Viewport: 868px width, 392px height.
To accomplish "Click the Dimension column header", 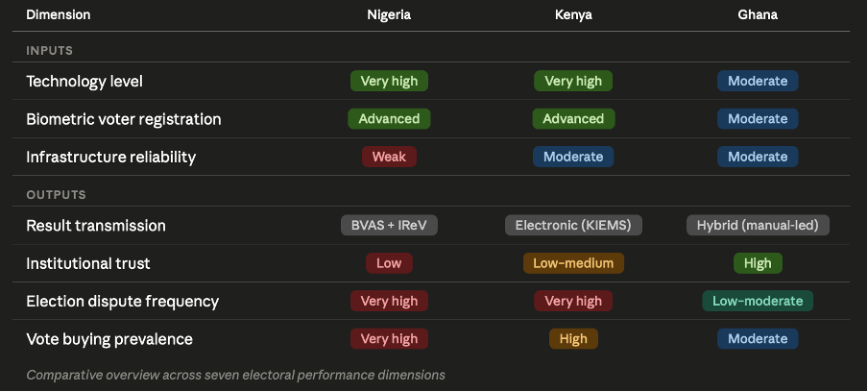I will [59, 15].
